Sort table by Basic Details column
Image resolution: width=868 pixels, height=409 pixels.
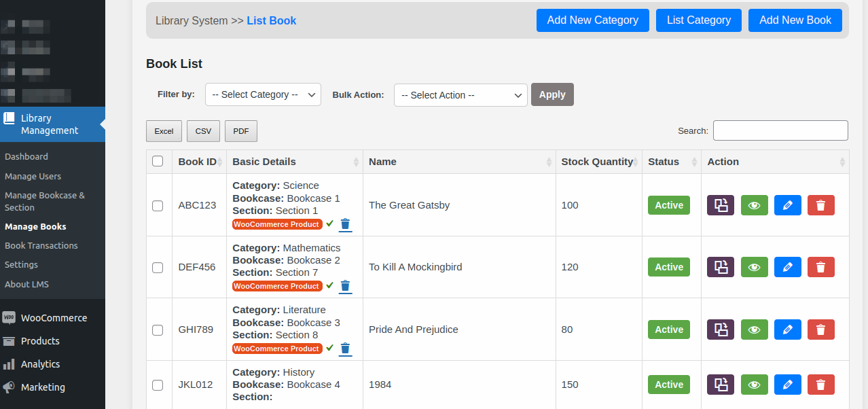click(x=295, y=162)
